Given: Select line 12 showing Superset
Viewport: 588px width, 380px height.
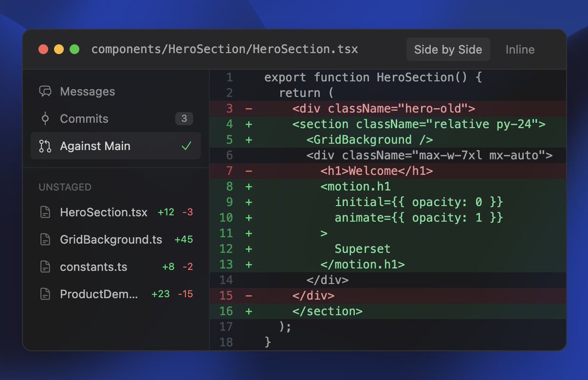Looking at the screenshot, I should click(x=363, y=249).
